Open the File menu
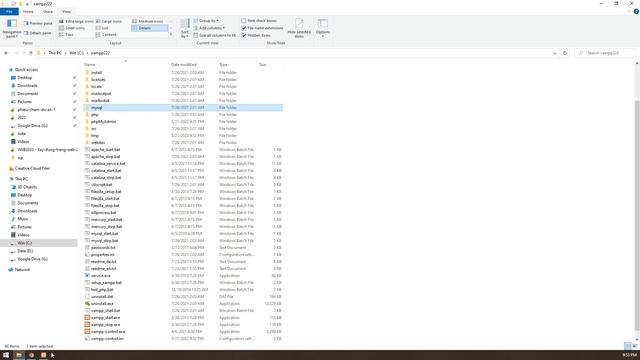 (9, 12)
